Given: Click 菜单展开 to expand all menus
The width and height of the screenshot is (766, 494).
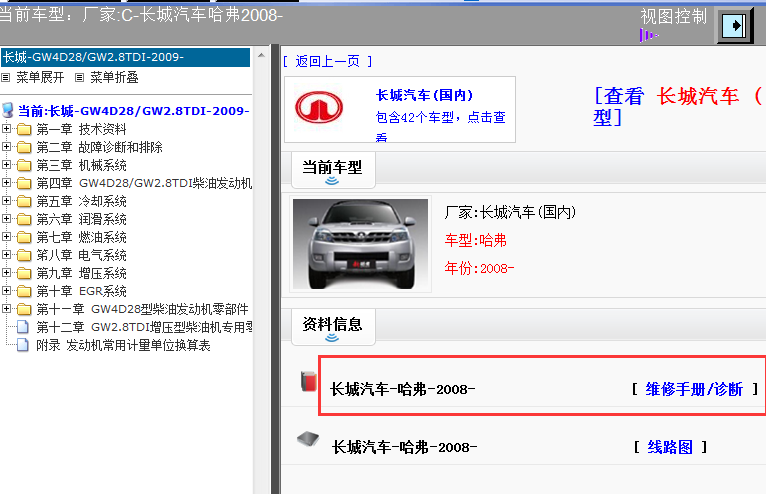Looking at the screenshot, I should tap(40, 77).
